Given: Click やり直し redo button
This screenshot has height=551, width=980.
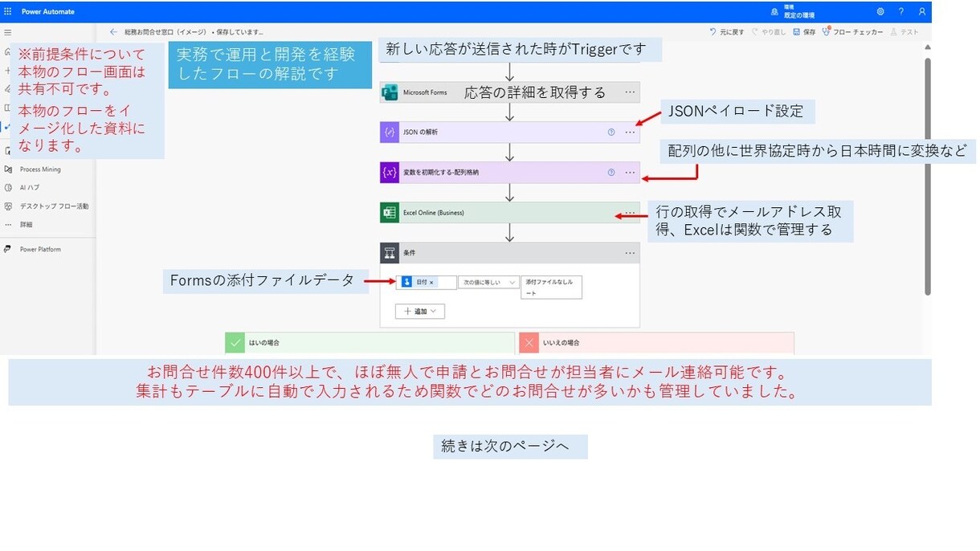Looking at the screenshot, I should (x=770, y=32).
